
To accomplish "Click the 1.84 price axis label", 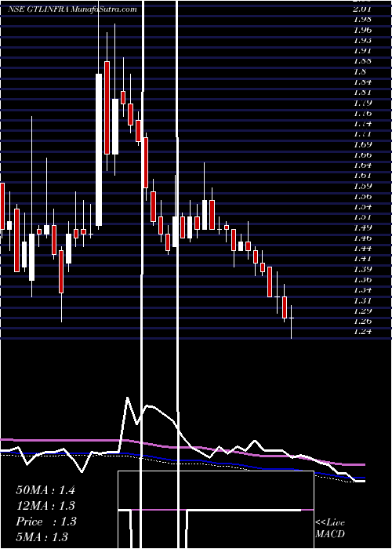I will pyautogui.click(x=362, y=82).
